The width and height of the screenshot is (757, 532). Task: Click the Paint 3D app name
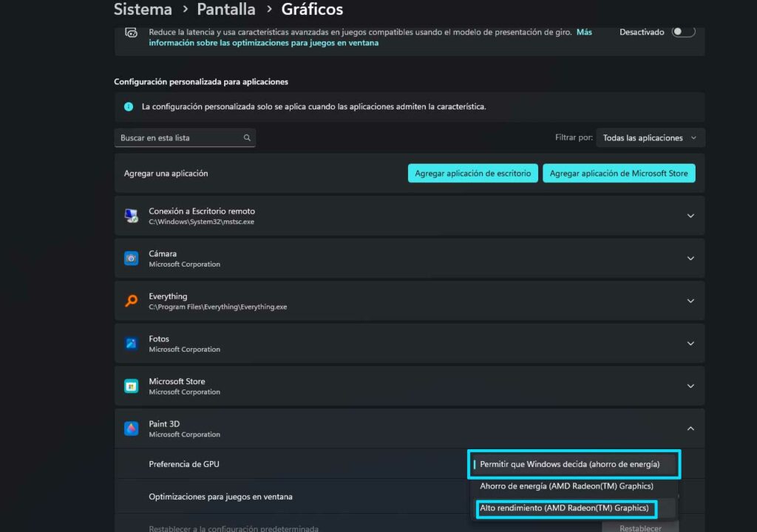tap(164, 424)
